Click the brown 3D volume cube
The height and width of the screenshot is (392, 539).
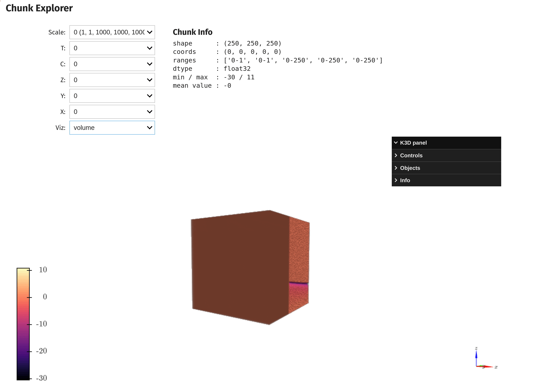coord(240,266)
